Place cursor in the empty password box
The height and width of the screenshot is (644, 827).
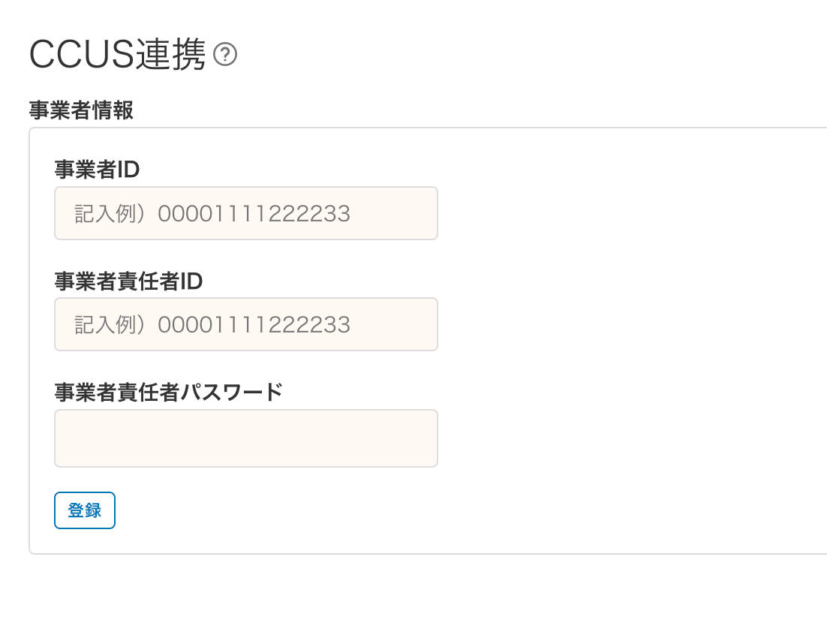pos(245,438)
